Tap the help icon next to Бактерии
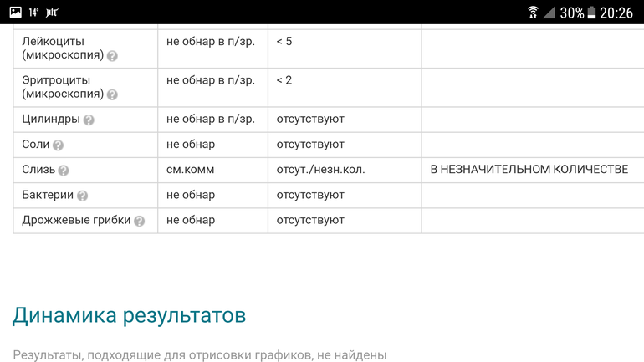The image size is (644, 362). click(82, 196)
